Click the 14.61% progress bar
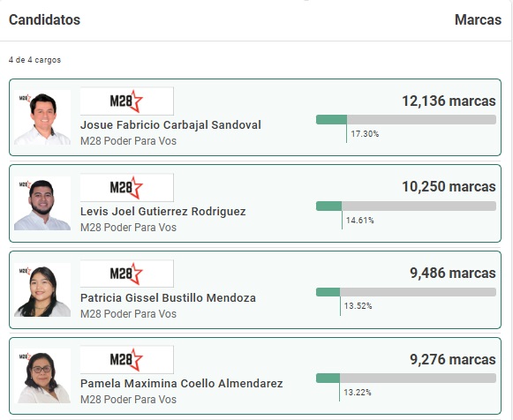Screen dimensions: 513x420 [406, 206]
